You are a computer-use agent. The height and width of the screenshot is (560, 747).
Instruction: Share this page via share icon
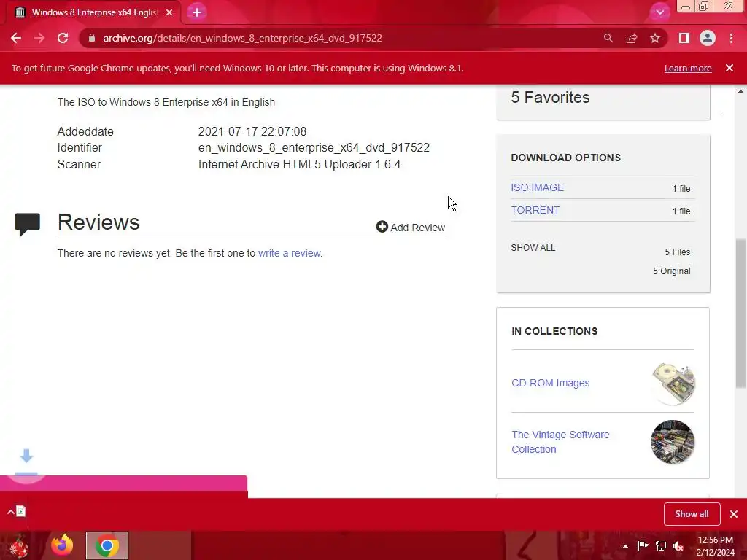point(632,38)
